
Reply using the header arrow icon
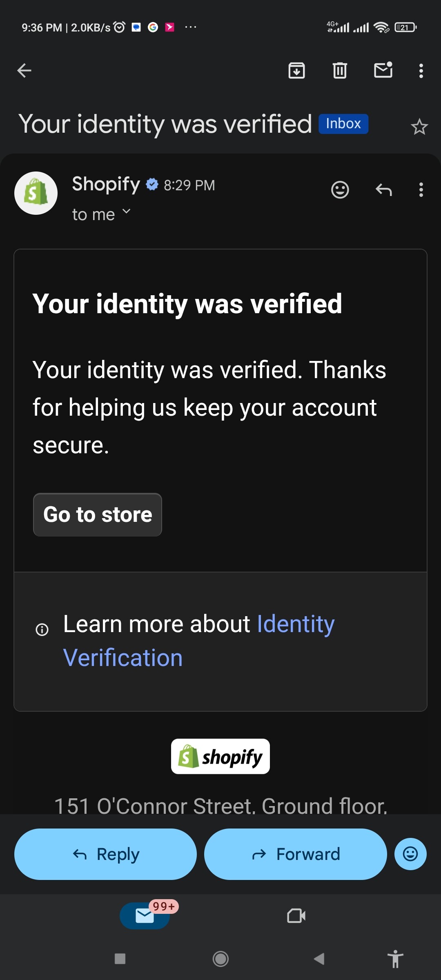tap(383, 190)
